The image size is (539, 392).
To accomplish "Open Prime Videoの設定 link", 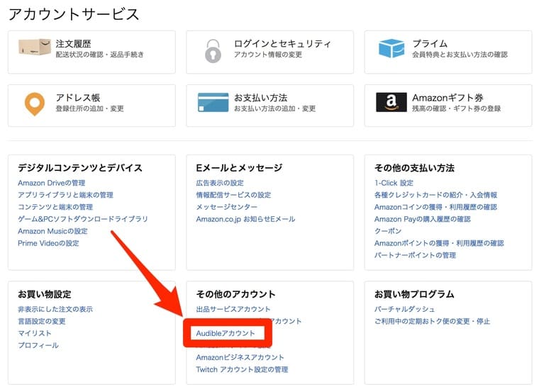I will coord(48,243).
